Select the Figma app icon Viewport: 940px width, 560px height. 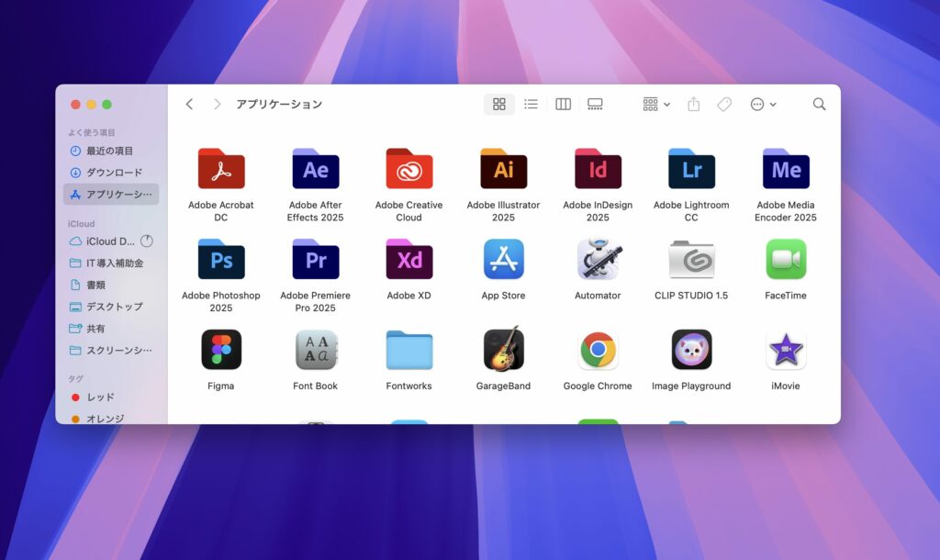pos(221,350)
